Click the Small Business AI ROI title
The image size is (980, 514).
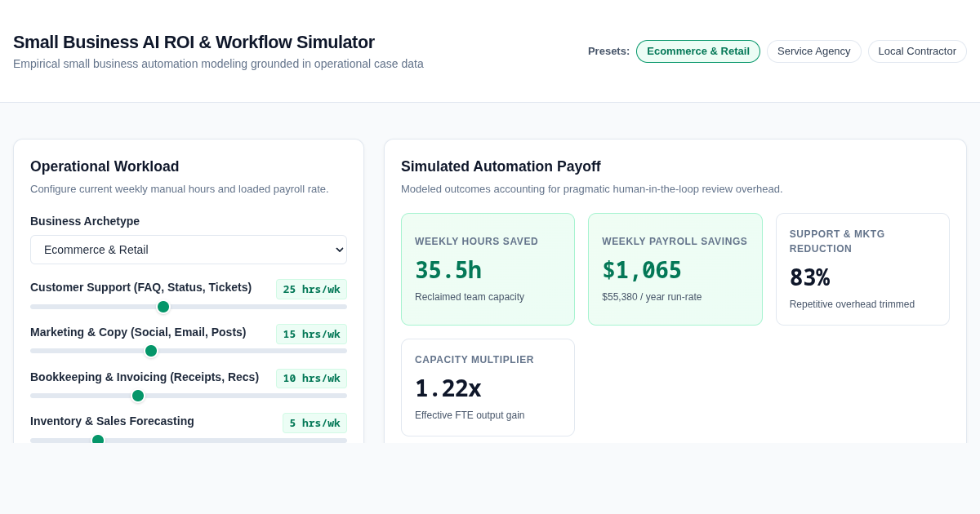click(194, 42)
